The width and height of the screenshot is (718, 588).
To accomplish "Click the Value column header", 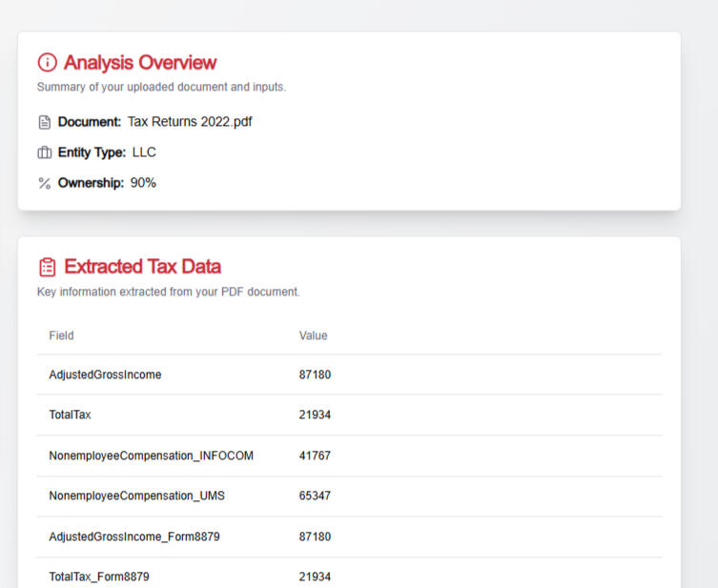I will [x=313, y=335].
